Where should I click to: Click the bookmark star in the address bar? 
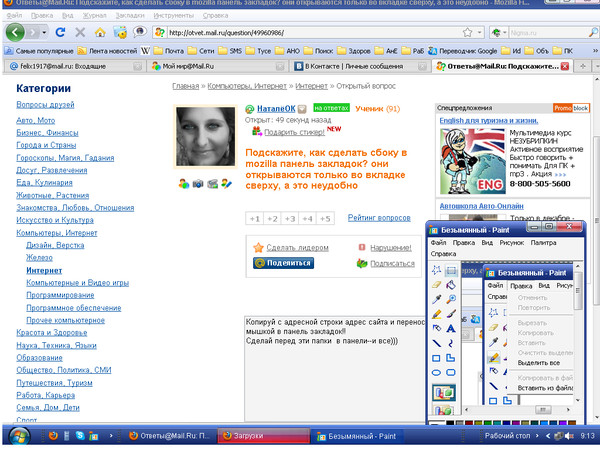[x=467, y=33]
